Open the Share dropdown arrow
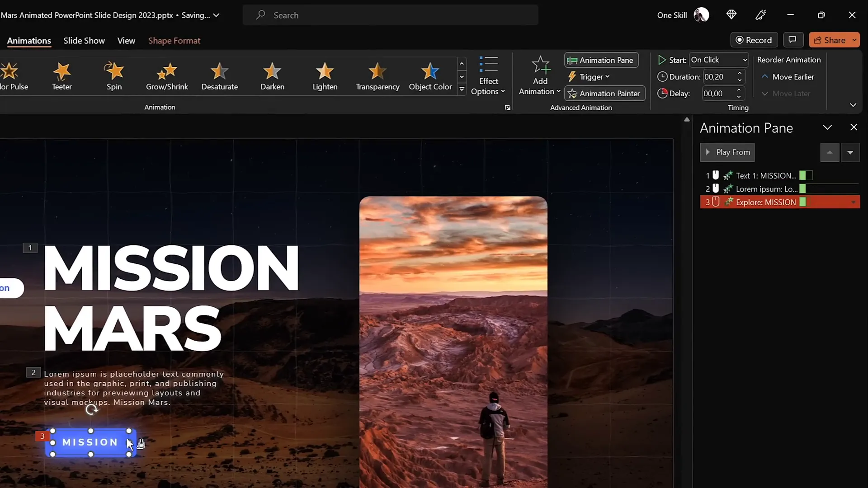This screenshot has height=488, width=868. click(x=854, y=40)
